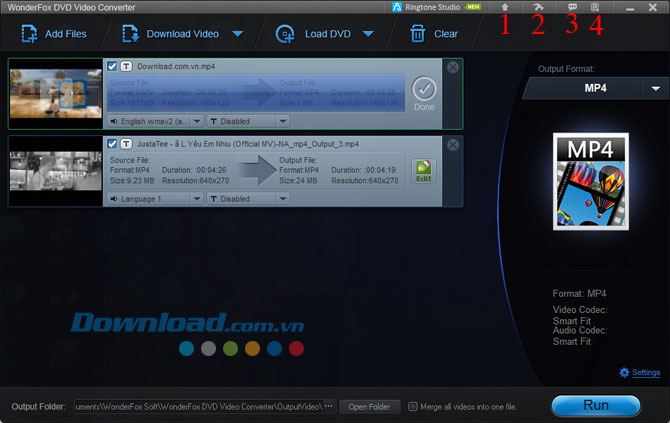Image resolution: width=670 pixels, height=423 pixels.
Task: Expand the output format arrow beside MP4
Action: point(656,88)
